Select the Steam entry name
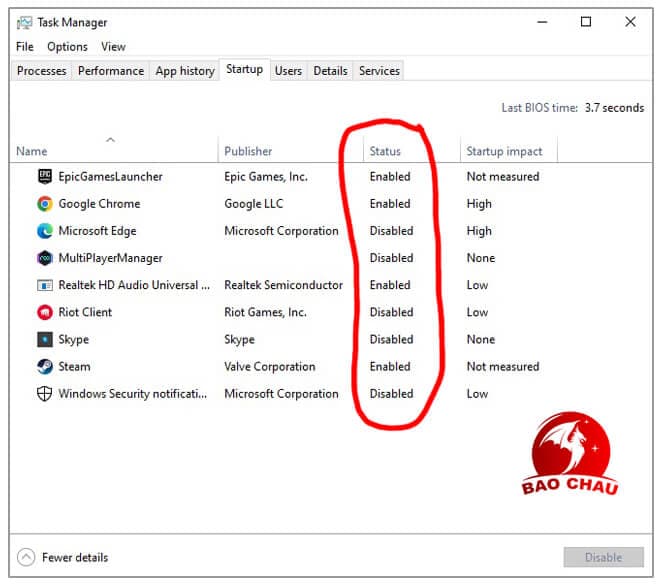 (x=74, y=366)
